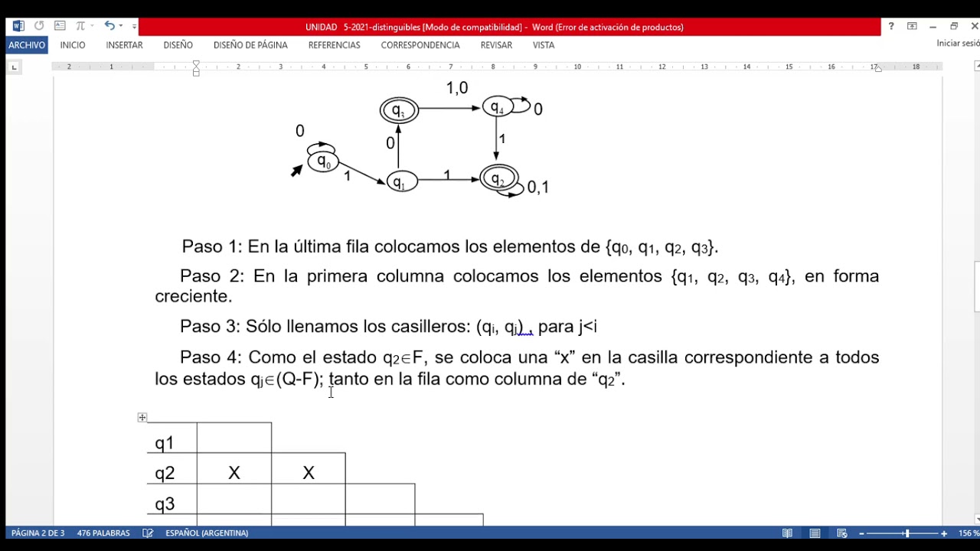Click the q2 row label in table
Image resolution: width=980 pixels, height=551 pixels.
point(165,474)
